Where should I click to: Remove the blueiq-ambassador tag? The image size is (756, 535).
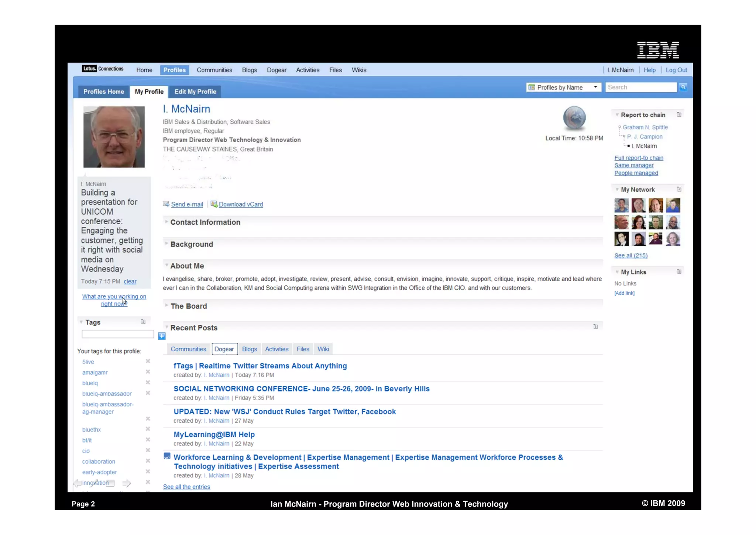(148, 393)
